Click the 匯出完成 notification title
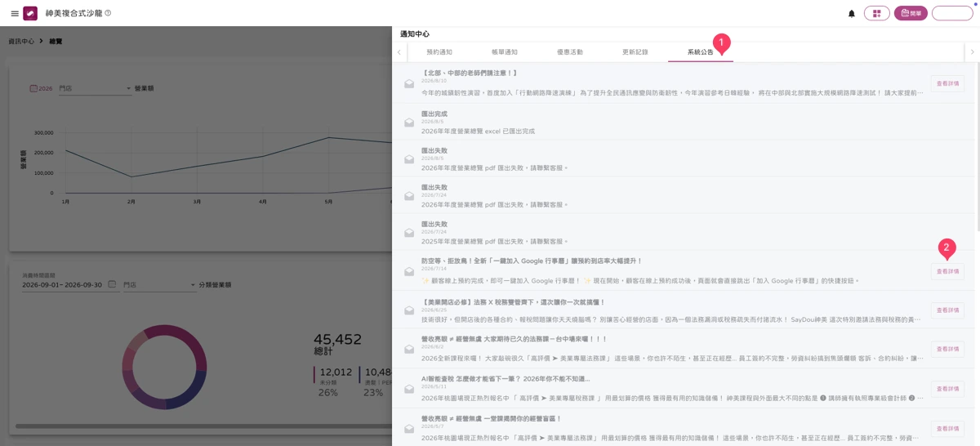 [x=434, y=114]
